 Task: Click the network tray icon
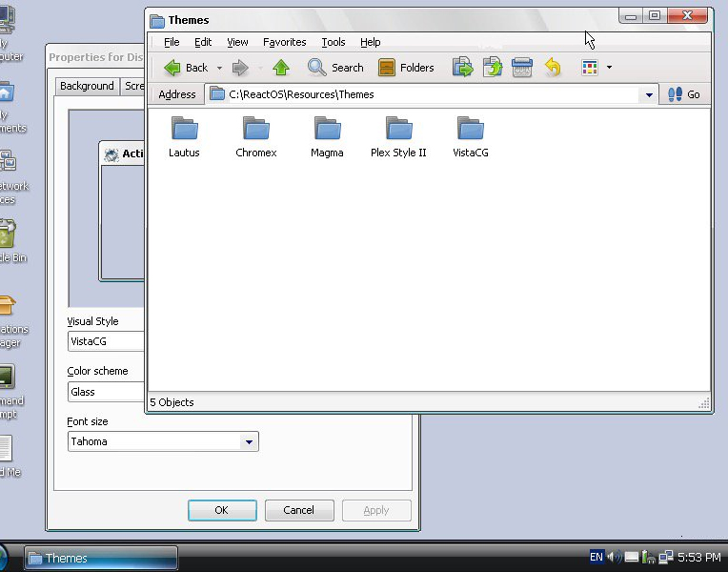tap(666, 557)
